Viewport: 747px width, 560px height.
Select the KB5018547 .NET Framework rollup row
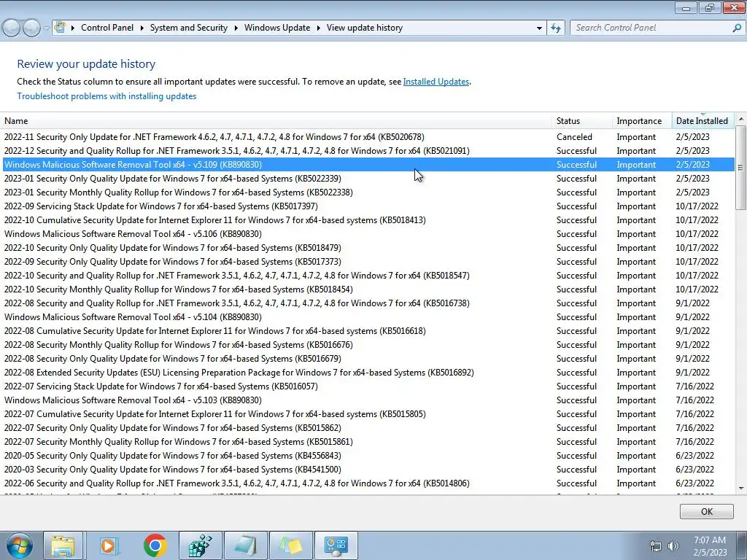coord(368,275)
